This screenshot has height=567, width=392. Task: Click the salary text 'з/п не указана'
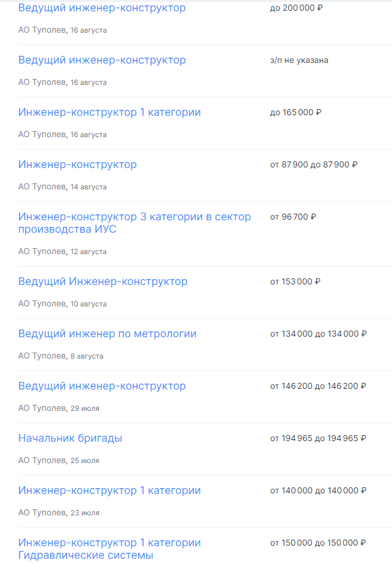coord(299,61)
